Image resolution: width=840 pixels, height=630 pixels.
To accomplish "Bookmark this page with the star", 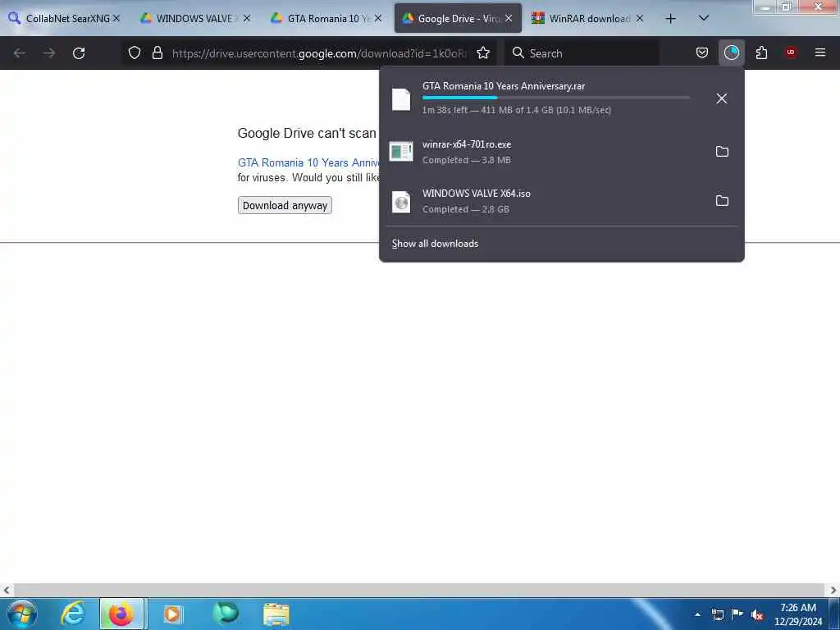I will tap(483, 52).
